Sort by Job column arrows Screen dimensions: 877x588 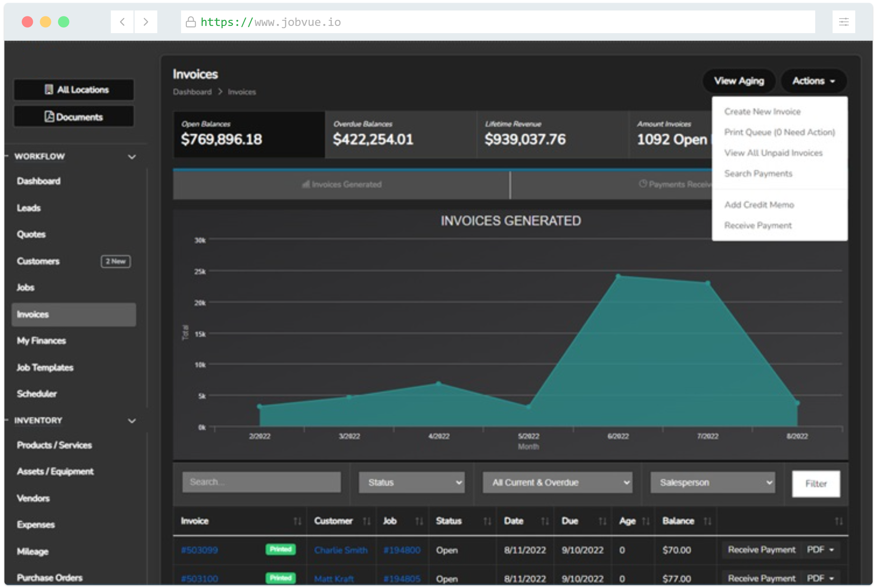[419, 521]
